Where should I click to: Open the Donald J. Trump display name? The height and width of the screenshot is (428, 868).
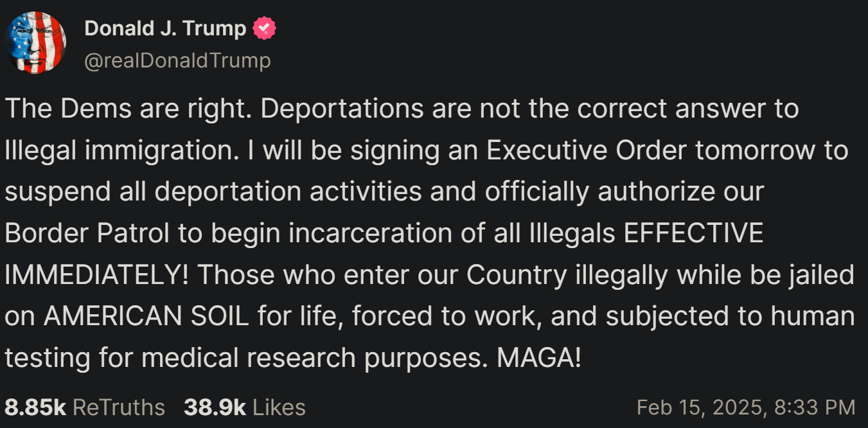coord(165,28)
